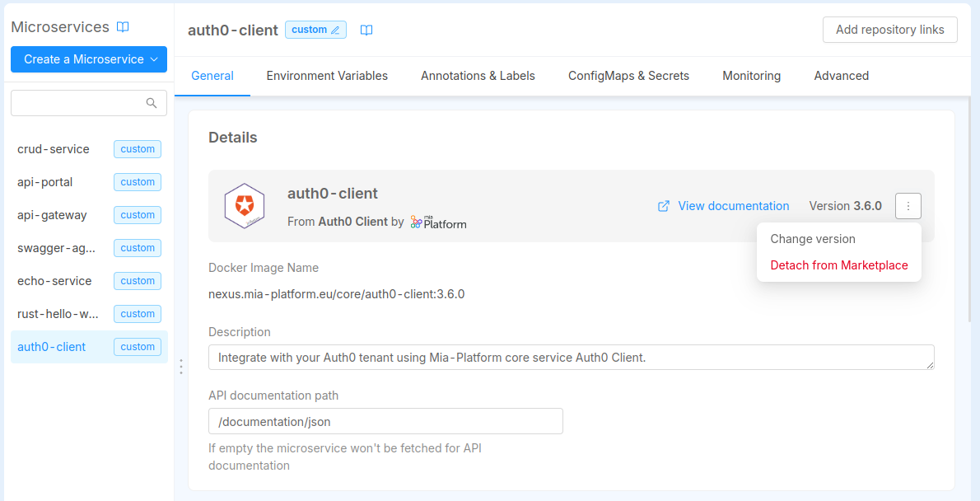Click the Auth0 Client hexagon logo
The height and width of the screenshot is (501, 980).
(245, 206)
